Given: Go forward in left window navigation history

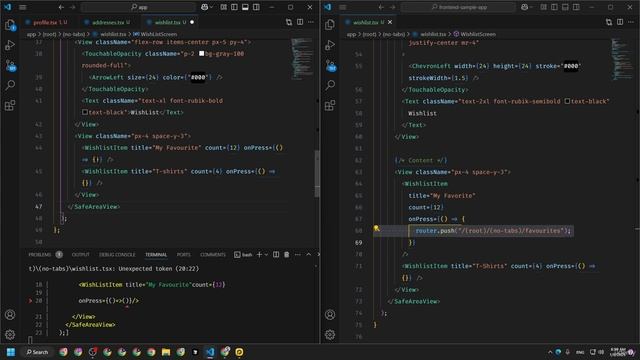Looking at the screenshot, I should (x=72, y=7).
